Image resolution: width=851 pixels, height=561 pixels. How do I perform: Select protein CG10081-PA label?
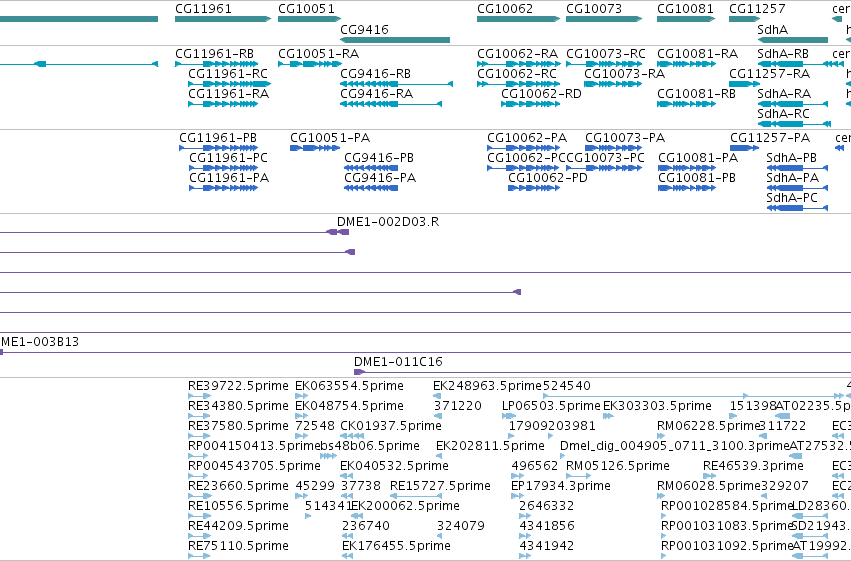(x=698, y=158)
